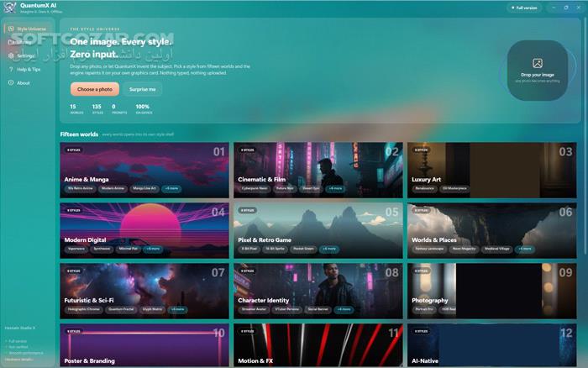This screenshot has width=588, height=368.
Task: Open the Photography world card
Action: point(492,291)
